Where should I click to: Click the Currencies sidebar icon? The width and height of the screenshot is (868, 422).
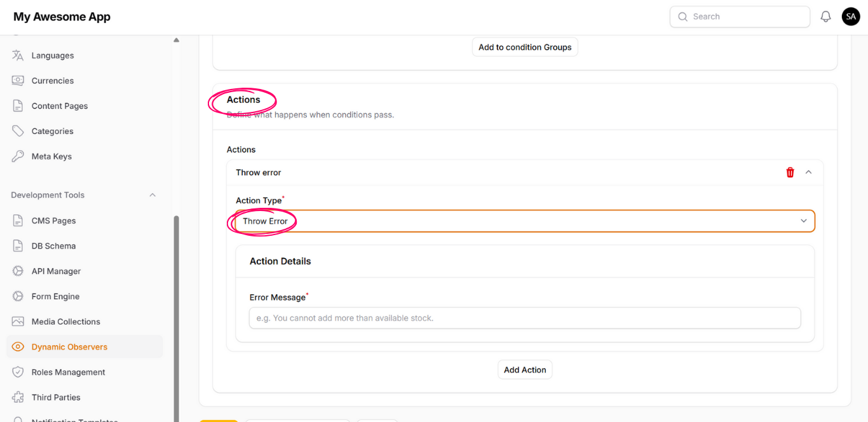(18, 81)
